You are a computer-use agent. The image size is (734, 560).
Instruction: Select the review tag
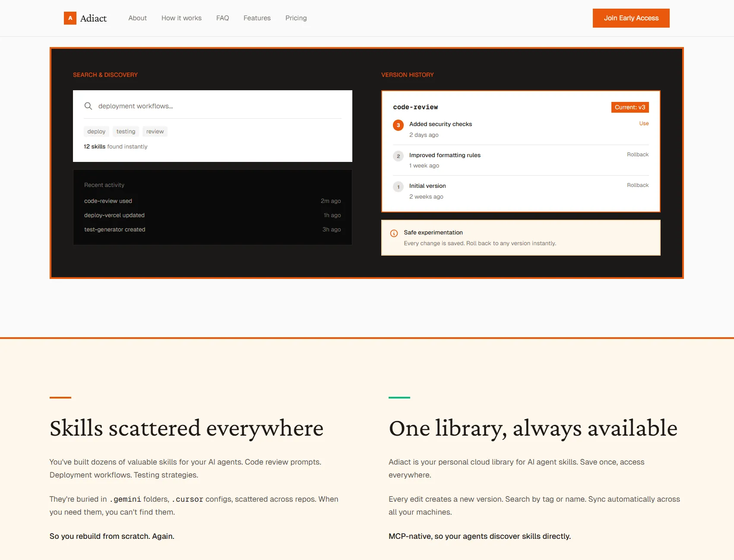[155, 131]
